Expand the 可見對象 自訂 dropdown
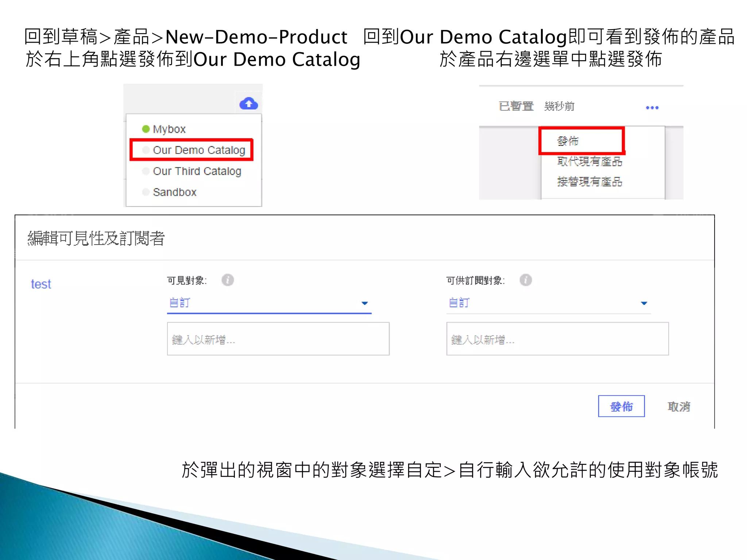Viewport: 747px width, 560px height. coord(269,303)
